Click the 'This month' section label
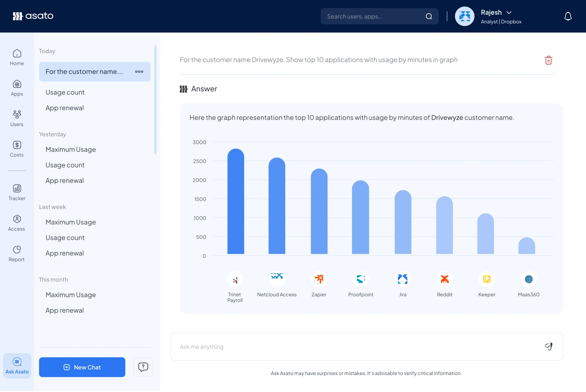This screenshot has width=586, height=392. coord(53,280)
